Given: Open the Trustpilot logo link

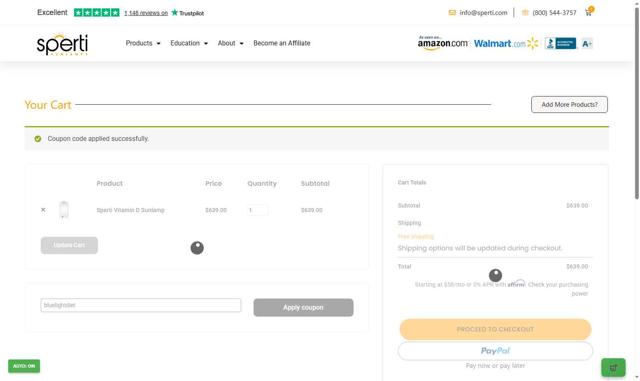Looking at the screenshot, I should click(x=188, y=13).
